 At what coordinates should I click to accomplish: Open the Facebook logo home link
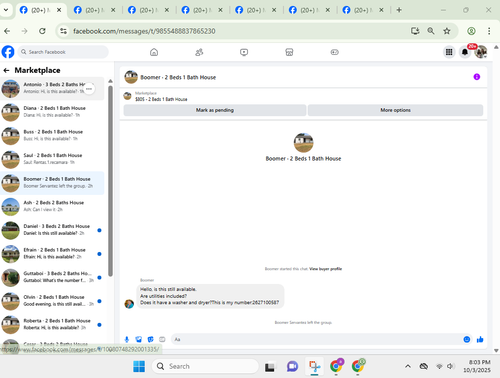tap(8, 52)
